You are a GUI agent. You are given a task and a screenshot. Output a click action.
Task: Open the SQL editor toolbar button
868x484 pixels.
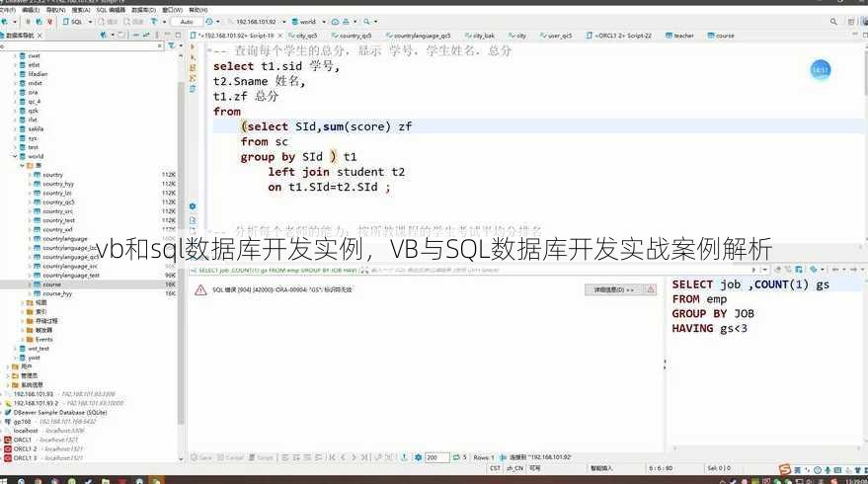(72, 22)
